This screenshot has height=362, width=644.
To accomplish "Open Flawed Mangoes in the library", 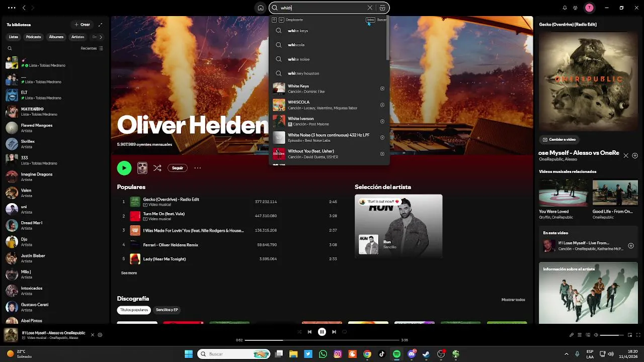I will [x=55, y=128].
